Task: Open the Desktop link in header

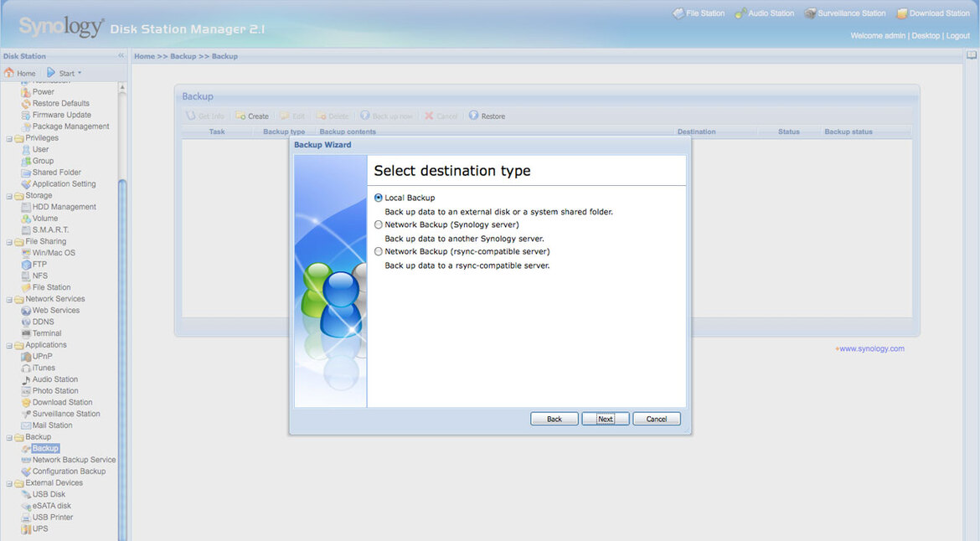Action: [x=926, y=36]
